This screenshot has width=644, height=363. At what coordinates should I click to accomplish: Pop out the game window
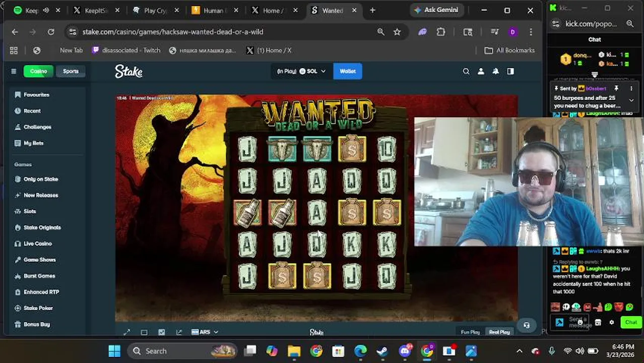pyautogui.click(x=179, y=332)
